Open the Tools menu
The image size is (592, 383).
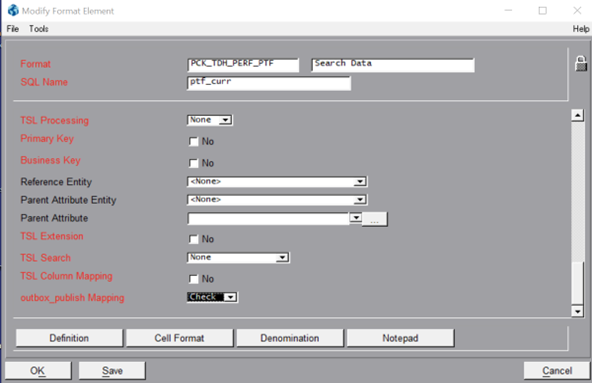click(39, 29)
